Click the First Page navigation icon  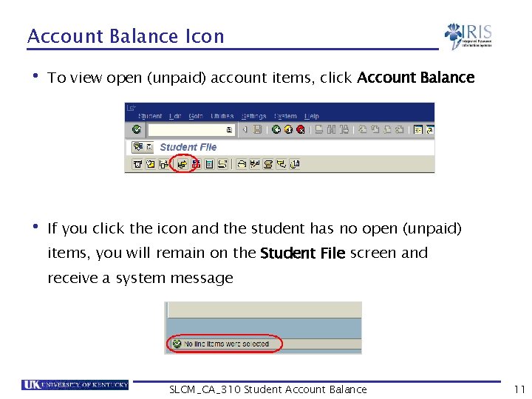pos(363,129)
